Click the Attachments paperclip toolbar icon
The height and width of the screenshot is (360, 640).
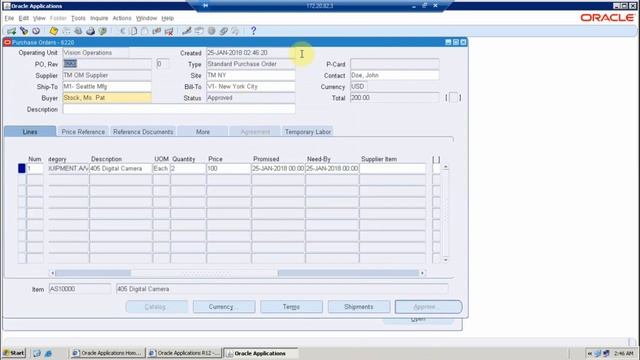coord(223,31)
